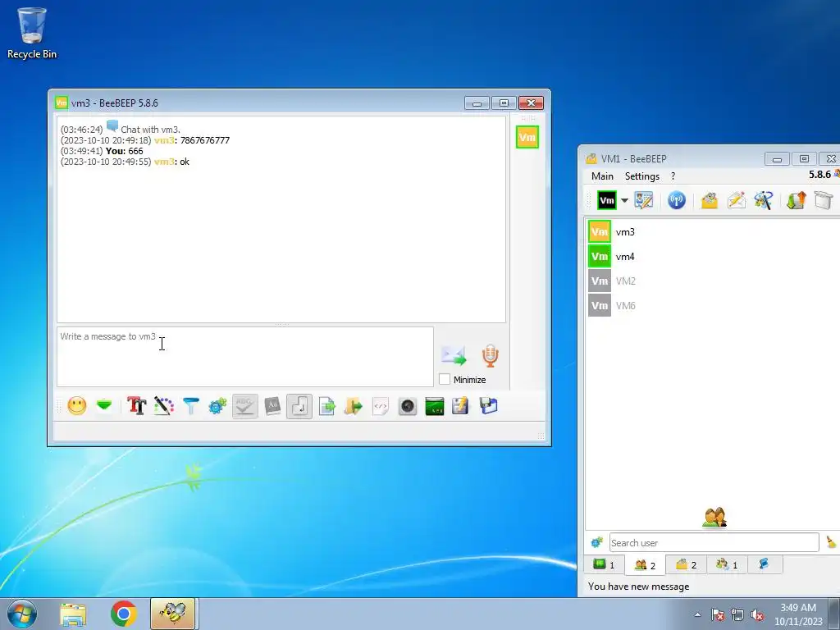Screen dimensions: 840x630
Task: Click the taskbar clock showing 3:49 AM
Action: point(798,614)
